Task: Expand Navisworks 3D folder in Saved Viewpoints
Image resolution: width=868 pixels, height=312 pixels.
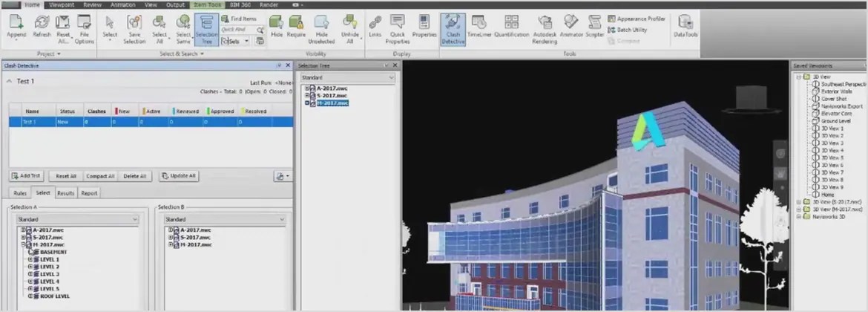Action: (x=799, y=217)
